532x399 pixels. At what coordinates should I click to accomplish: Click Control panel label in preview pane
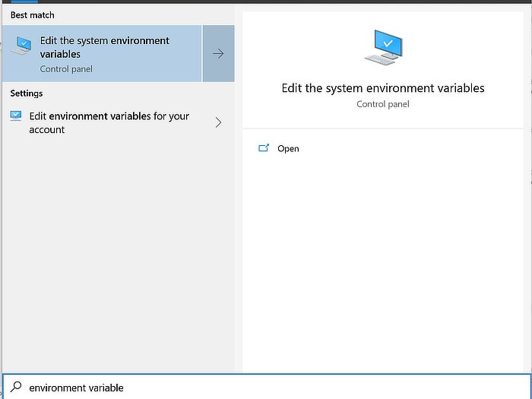tap(383, 104)
